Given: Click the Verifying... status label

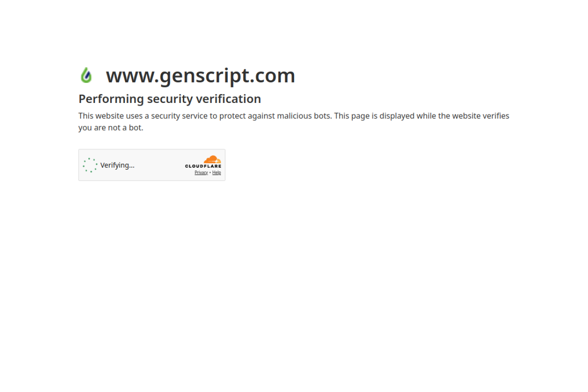Looking at the screenshot, I should point(118,165).
